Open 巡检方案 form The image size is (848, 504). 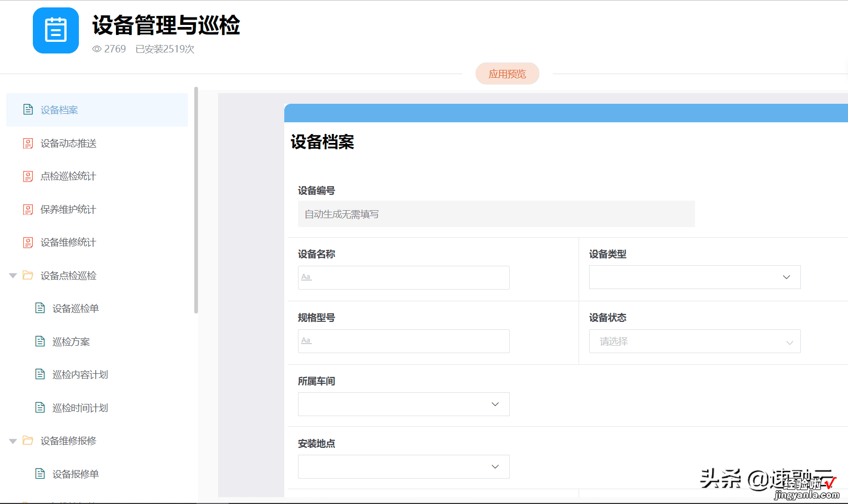pos(71,342)
